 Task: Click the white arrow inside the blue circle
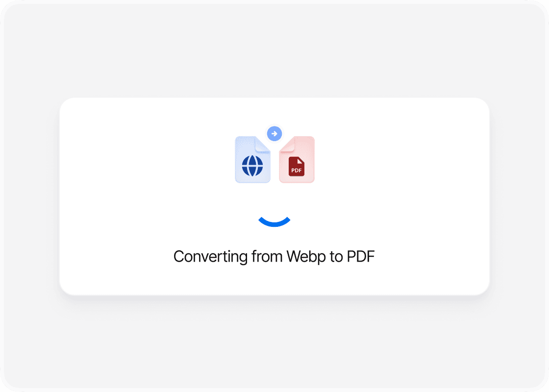[x=274, y=134]
